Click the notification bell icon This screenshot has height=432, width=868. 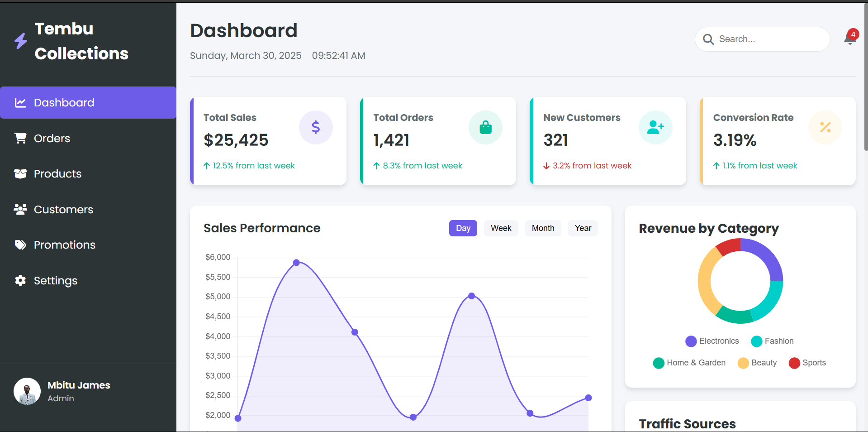coord(849,40)
